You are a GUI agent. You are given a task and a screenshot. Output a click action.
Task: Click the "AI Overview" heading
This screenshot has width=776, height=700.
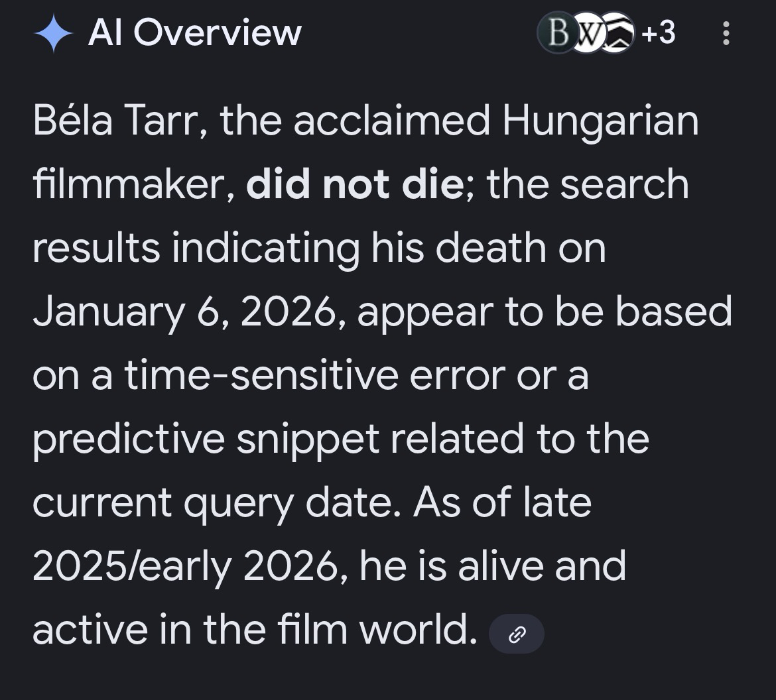pyautogui.click(x=194, y=33)
